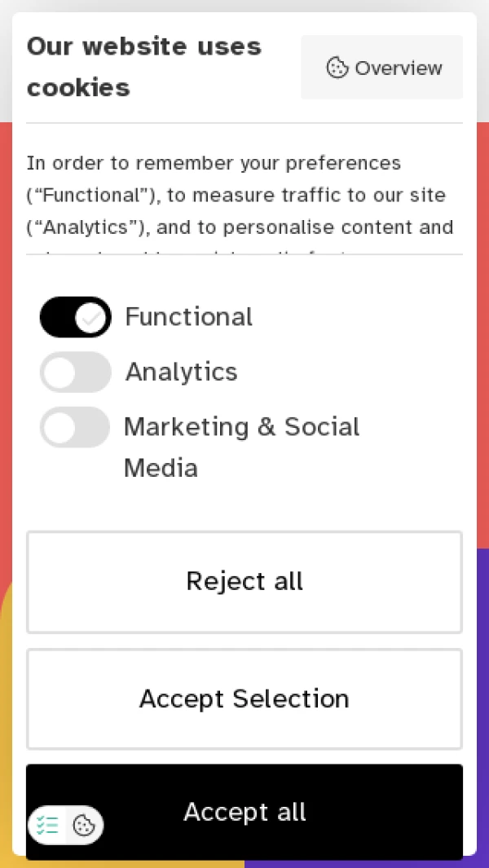Click the cookie icon beside Overview
The image size is (489, 868).
point(337,68)
